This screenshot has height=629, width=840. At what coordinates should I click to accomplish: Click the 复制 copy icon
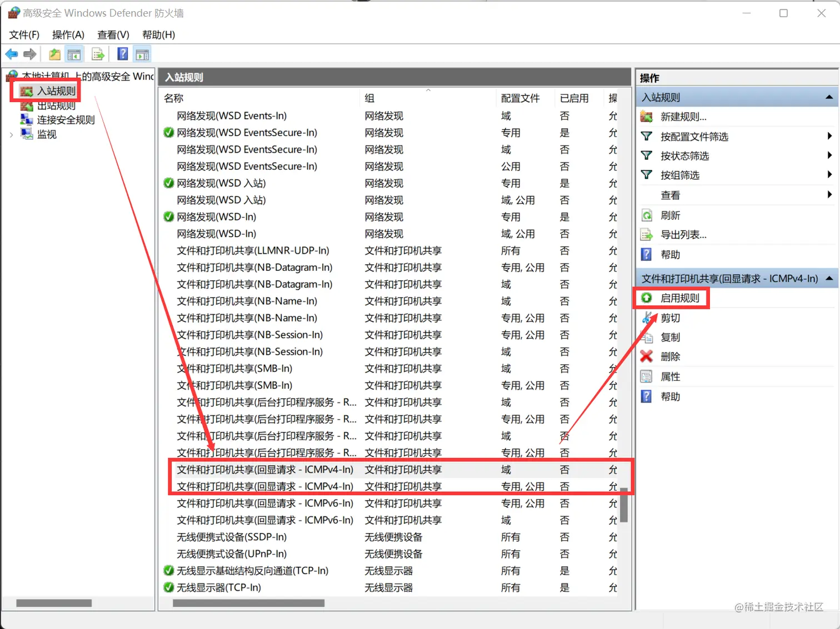point(647,337)
